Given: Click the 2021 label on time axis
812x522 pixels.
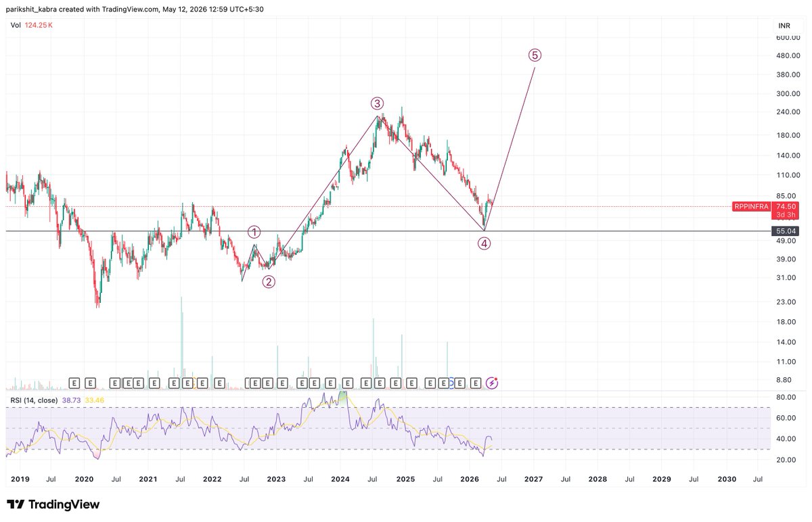Looking at the screenshot, I should click(148, 479).
